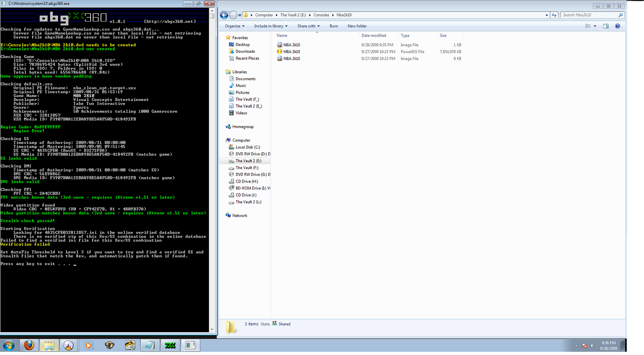This screenshot has width=644, height=355.
Task: Click the volume icon in system tray
Action: [x=592, y=346]
